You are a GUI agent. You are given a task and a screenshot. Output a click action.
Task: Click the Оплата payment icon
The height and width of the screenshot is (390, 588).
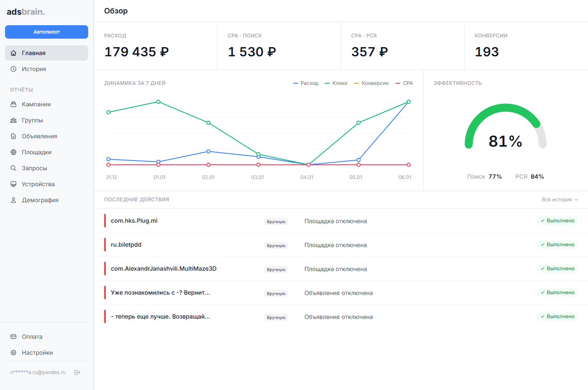pos(13,336)
